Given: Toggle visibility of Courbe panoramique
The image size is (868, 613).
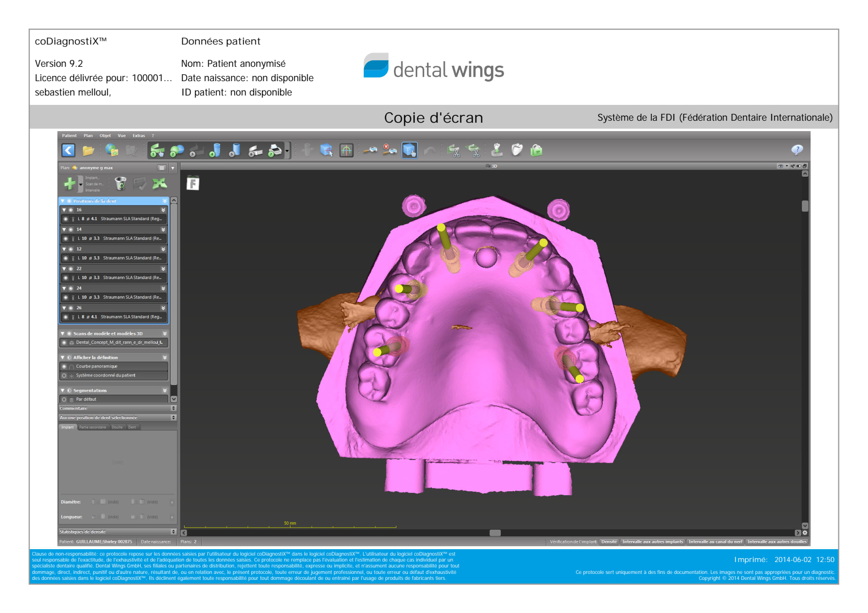Looking at the screenshot, I should point(64,367).
